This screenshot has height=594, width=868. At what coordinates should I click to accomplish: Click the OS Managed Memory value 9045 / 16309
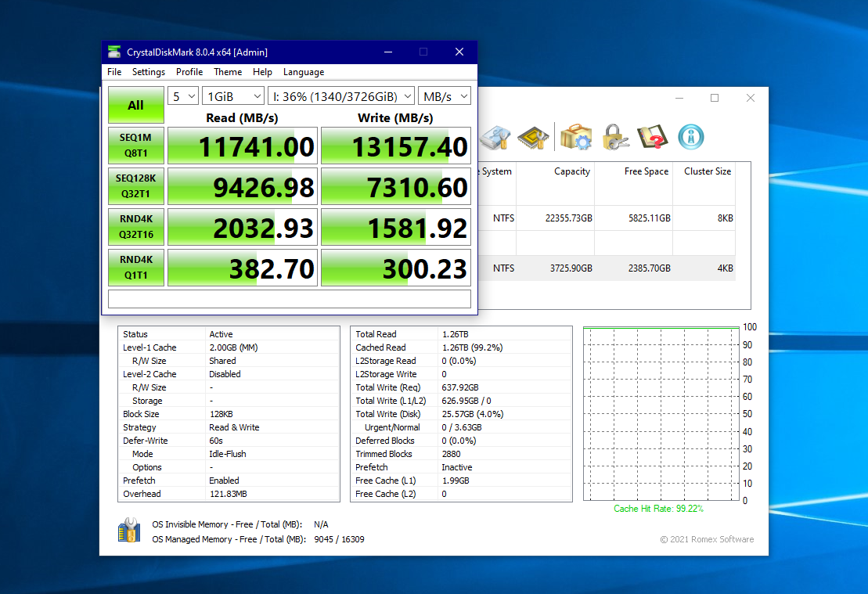(339, 539)
